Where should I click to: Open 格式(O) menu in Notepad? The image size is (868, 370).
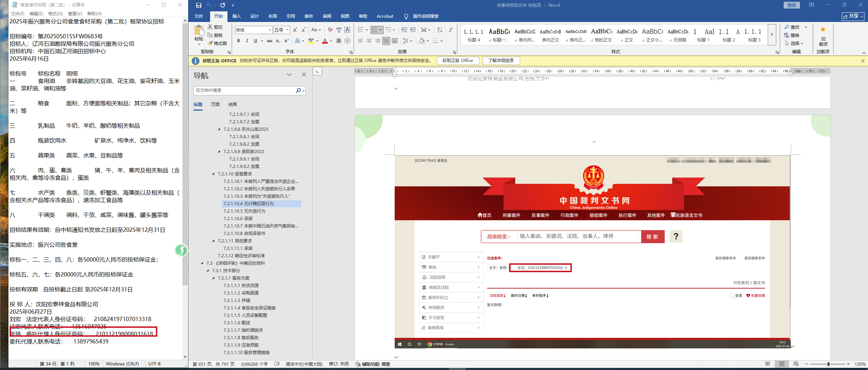pyautogui.click(x=55, y=13)
